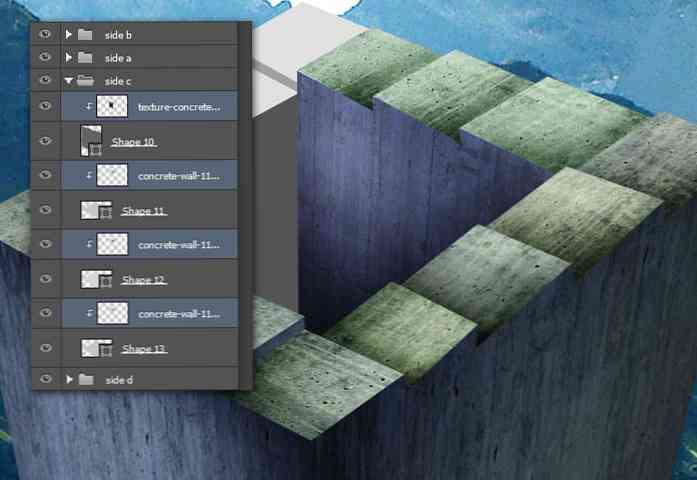Click the folder icon of side d
Screen dimensions: 697x480
(86, 380)
